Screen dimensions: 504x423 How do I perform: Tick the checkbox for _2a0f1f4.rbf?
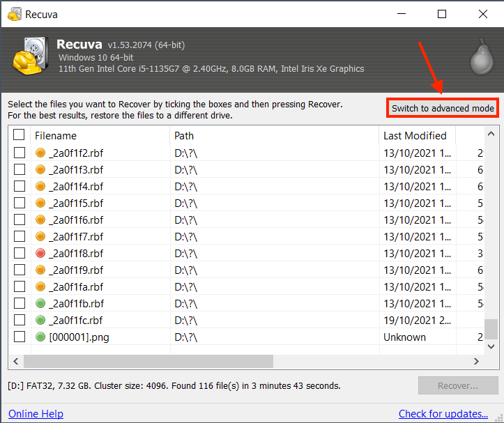coord(20,186)
